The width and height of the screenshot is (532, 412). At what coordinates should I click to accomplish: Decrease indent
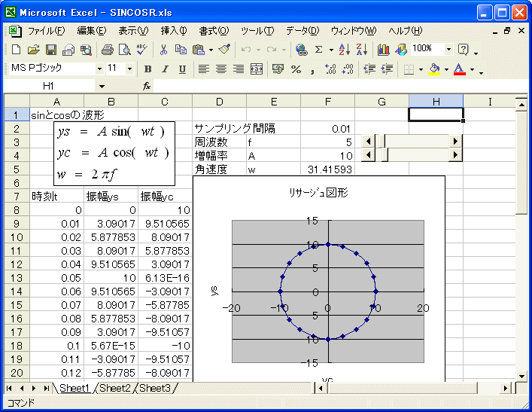[369, 69]
